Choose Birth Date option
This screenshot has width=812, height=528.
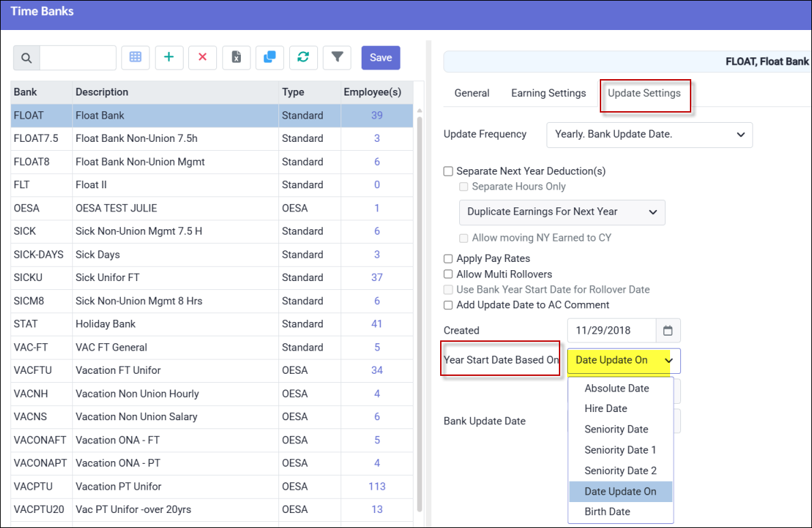click(620, 512)
